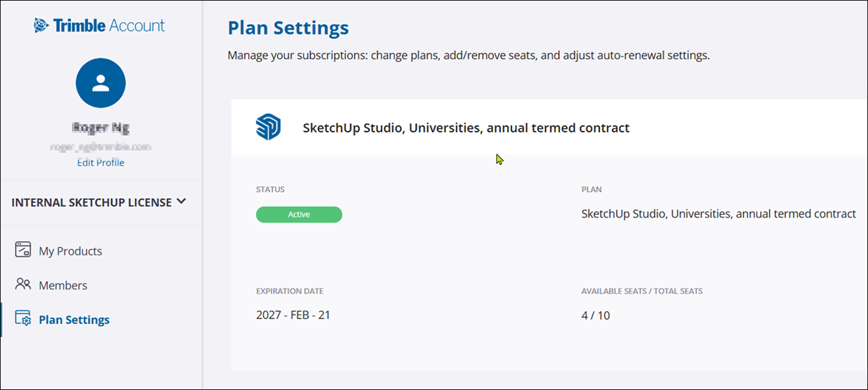Click the plan name under PLAN label
Image resolution: width=868 pixels, height=390 pixels.
click(x=718, y=214)
